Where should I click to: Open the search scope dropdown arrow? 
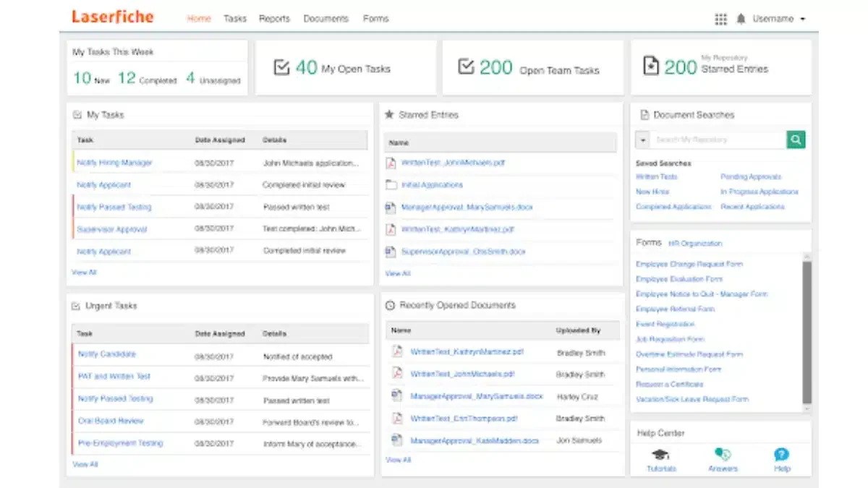pyautogui.click(x=643, y=140)
